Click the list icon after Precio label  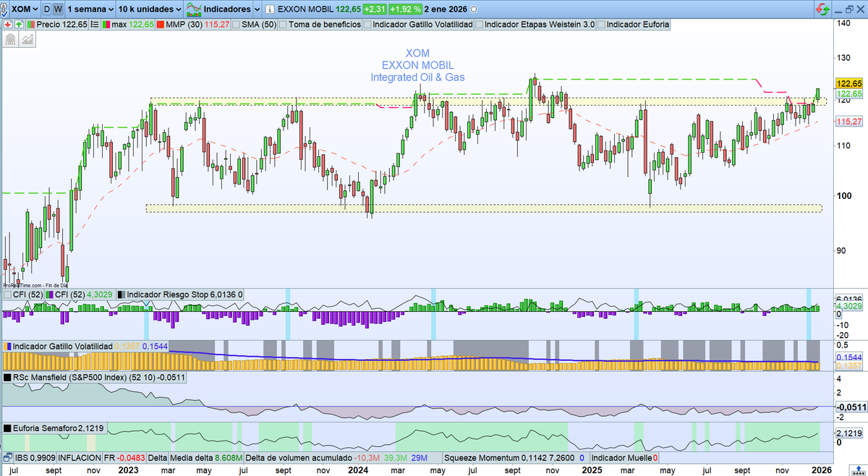click(94, 25)
